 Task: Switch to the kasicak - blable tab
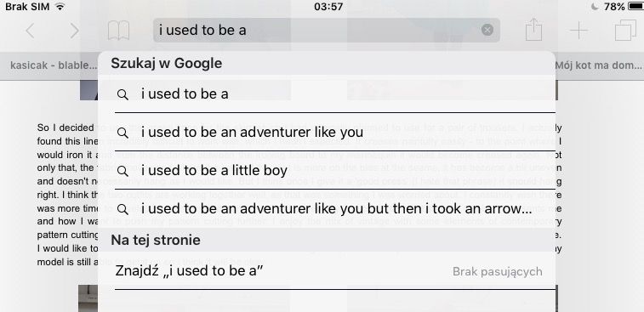[53, 65]
